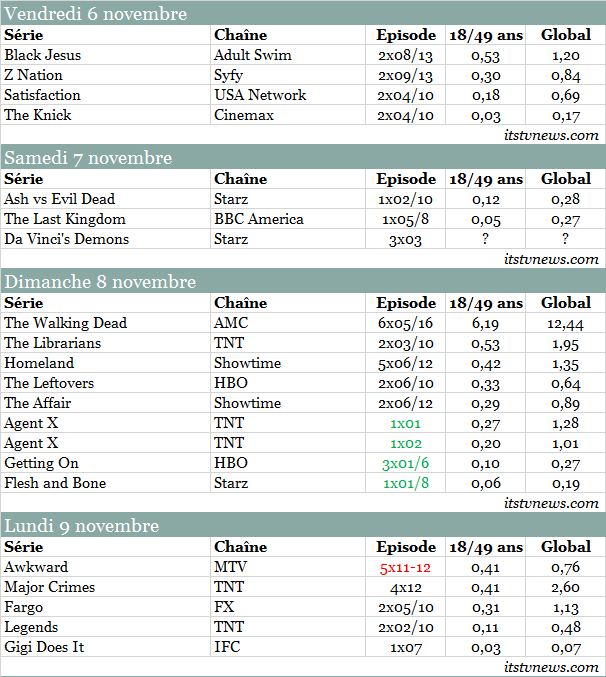Image resolution: width=606 pixels, height=677 pixels.
Task: Click the Samedi 7 novembre section header
Action: (88, 158)
